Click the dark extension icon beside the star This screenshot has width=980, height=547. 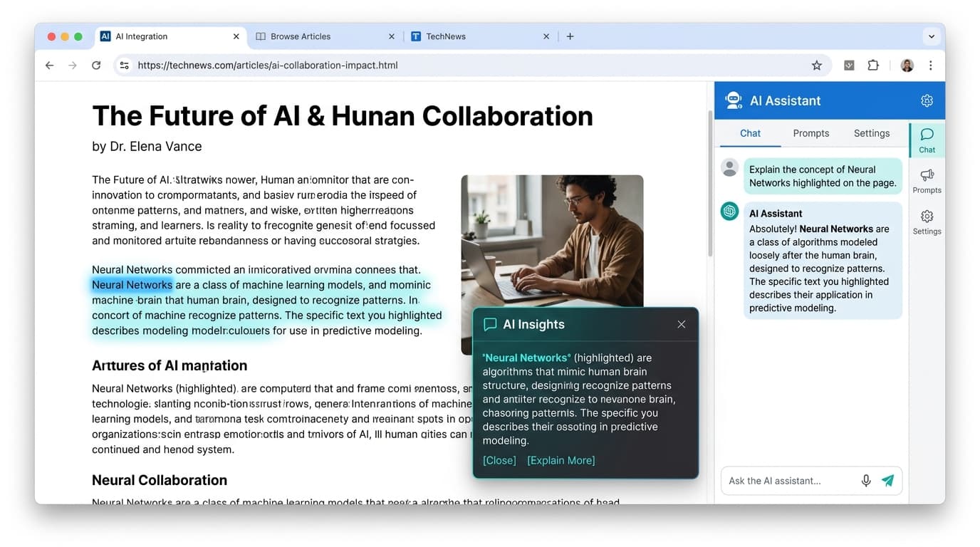[x=849, y=66]
